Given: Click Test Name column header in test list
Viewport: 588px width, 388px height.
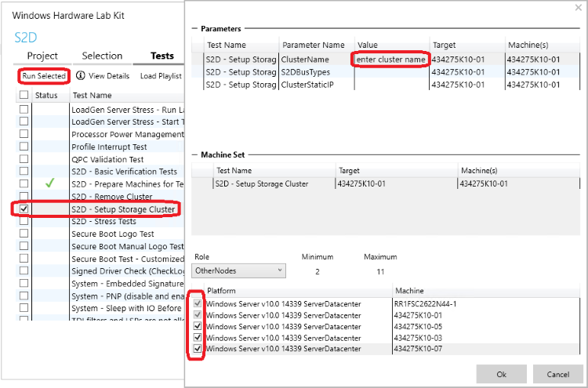Looking at the screenshot, I should coord(92,95).
